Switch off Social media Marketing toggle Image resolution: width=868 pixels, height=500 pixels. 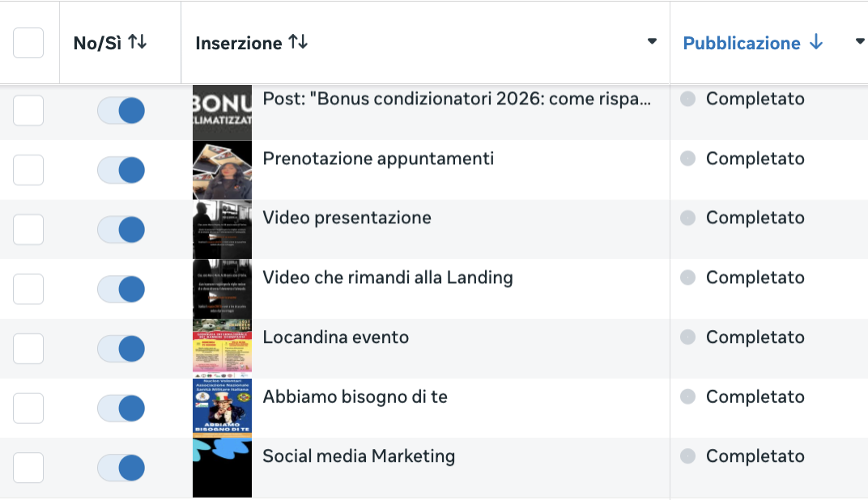click(x=121, y=468)
